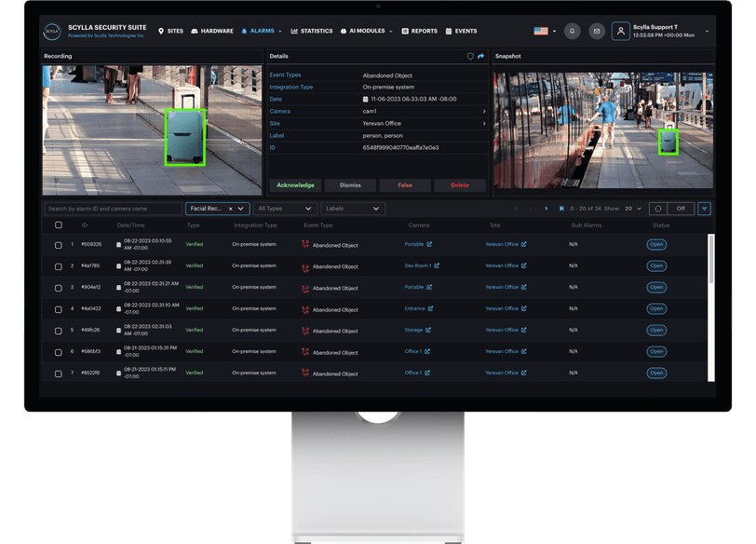
Task: Click the shield icon in Details header
Action: (470, 57)
